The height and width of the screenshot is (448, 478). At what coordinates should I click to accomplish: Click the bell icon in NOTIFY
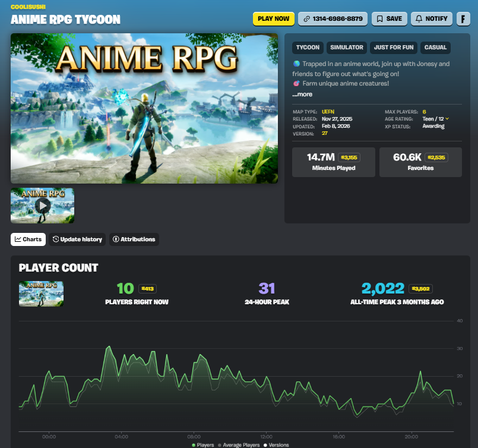click(x=419, y=19)
